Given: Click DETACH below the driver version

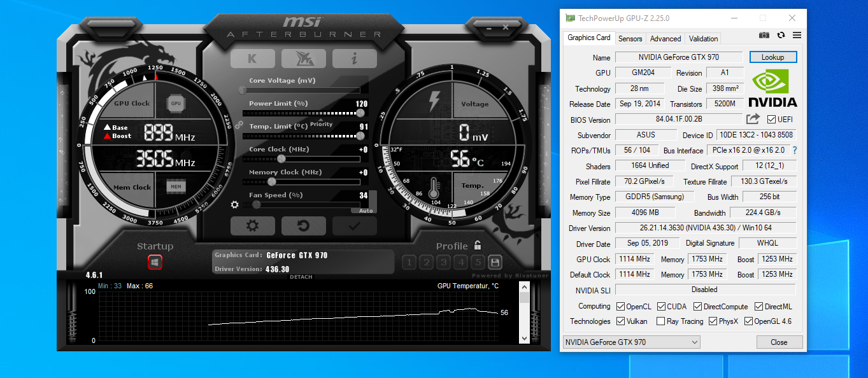Looking at the screenshot, I should coord(301,277).
